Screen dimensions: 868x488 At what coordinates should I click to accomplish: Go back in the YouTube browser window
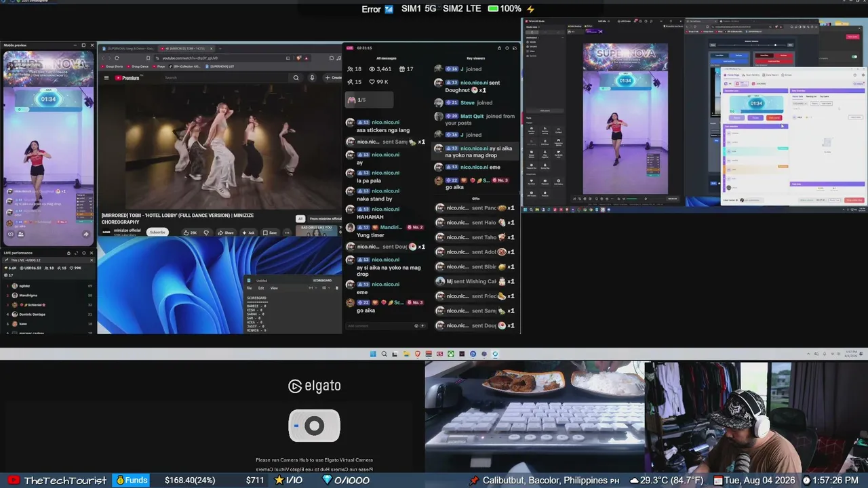102,58
